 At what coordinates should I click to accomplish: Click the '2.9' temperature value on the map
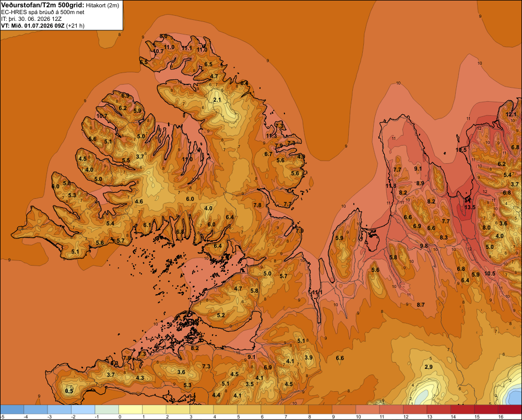(429, 367)
